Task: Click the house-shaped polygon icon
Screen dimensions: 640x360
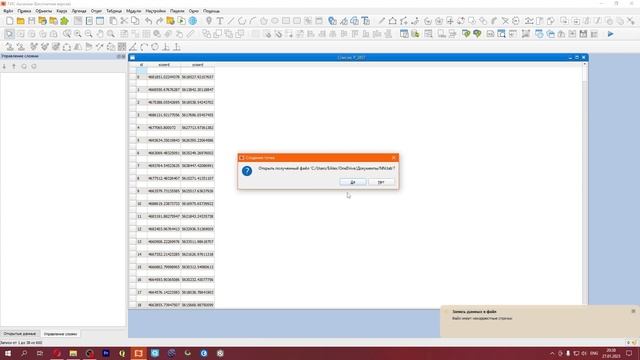Action: click(392, 21)
